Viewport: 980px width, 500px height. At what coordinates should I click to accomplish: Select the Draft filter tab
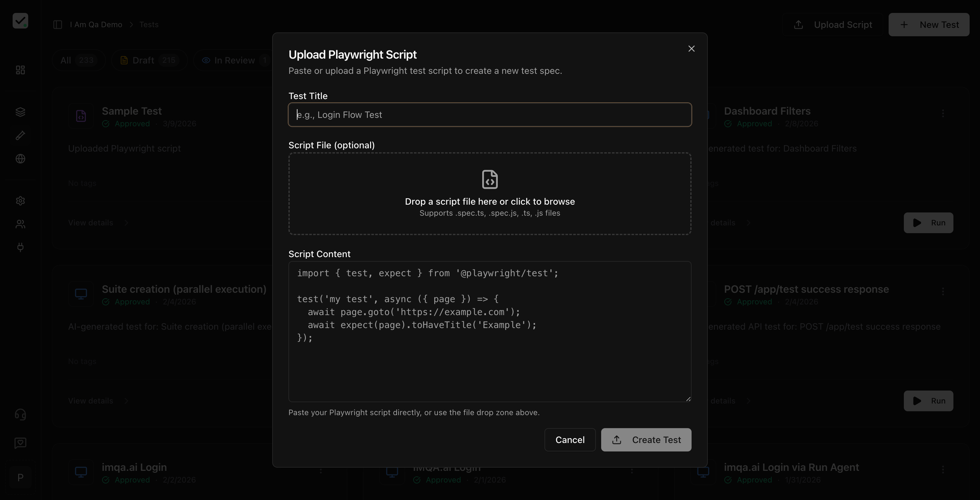pyautogui.click(x=149, y=61)
